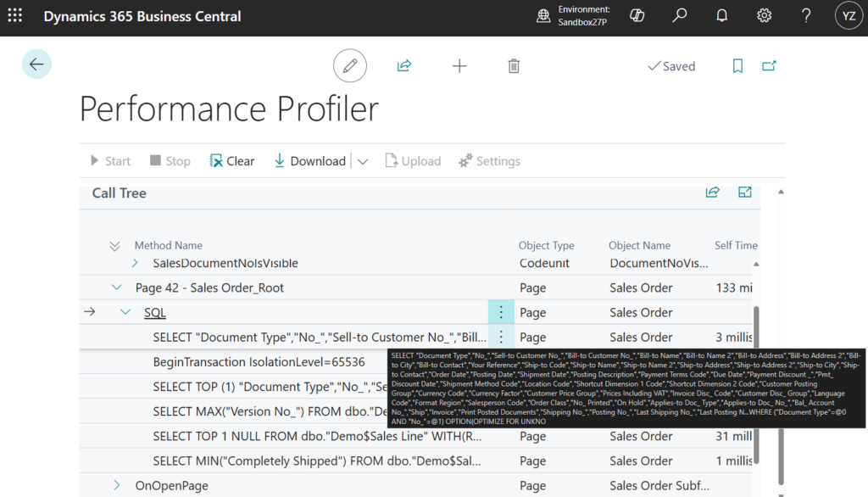Go back with the arrow button
Image resolution: width=868 pixels, height=497 pixels.
click(36, 64)
